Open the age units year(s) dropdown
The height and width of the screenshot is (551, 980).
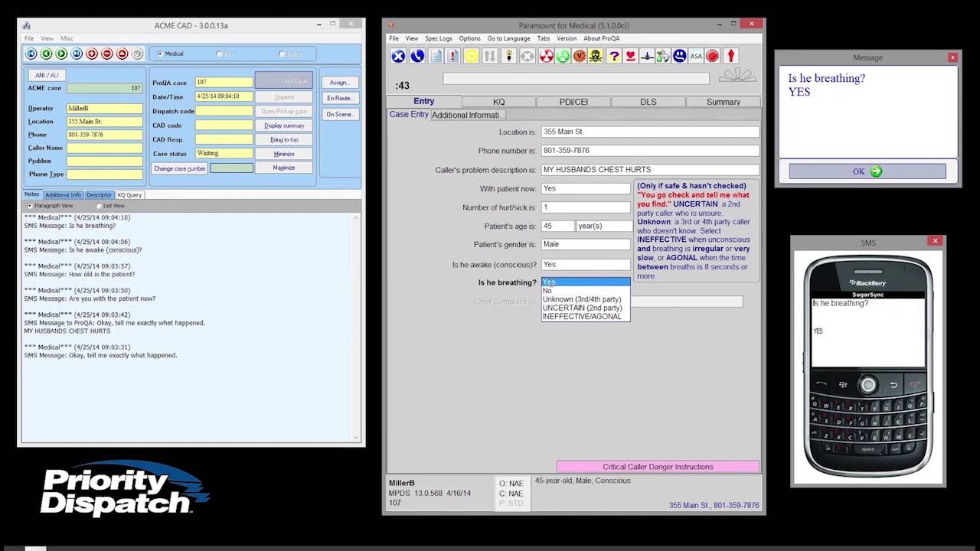click(604, 226)
